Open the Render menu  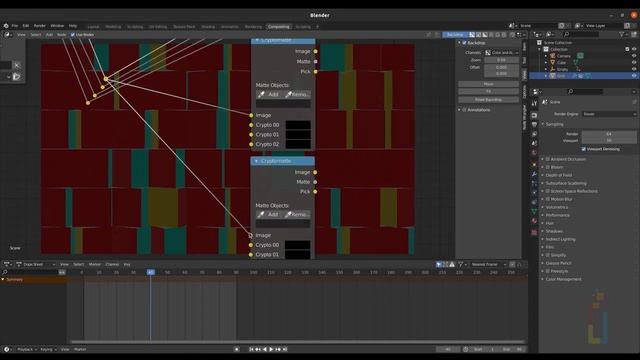40,26
